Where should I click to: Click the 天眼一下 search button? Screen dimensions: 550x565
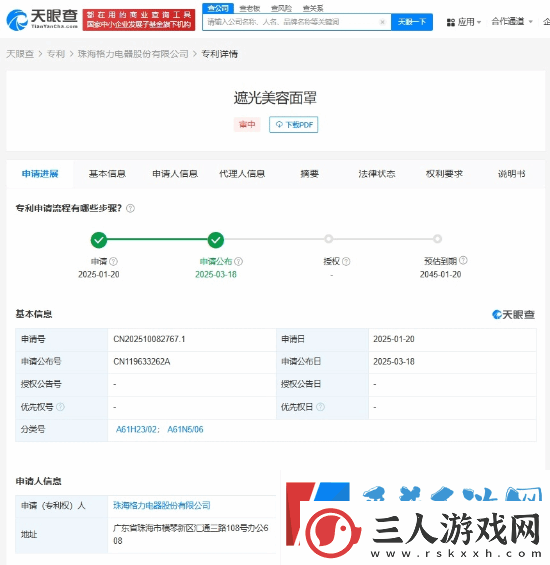[412, 22]
